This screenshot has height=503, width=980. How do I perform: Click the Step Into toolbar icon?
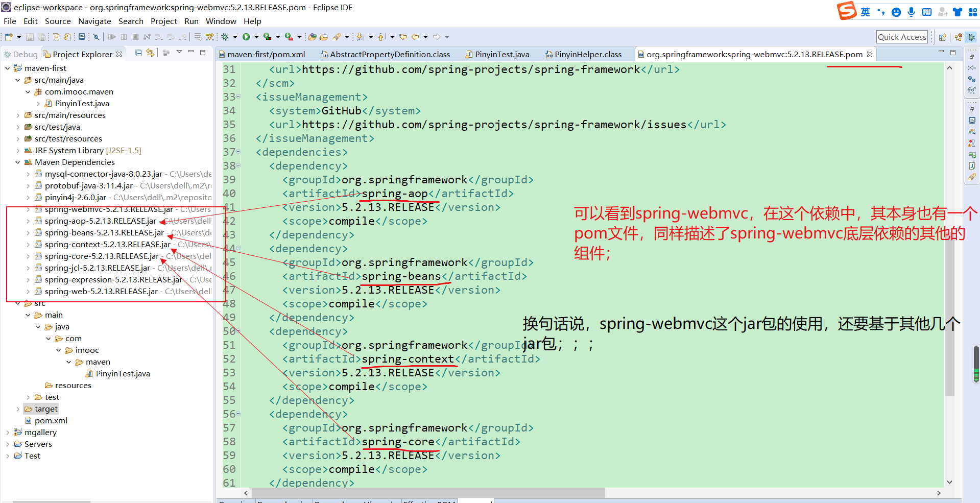point(159,37)
